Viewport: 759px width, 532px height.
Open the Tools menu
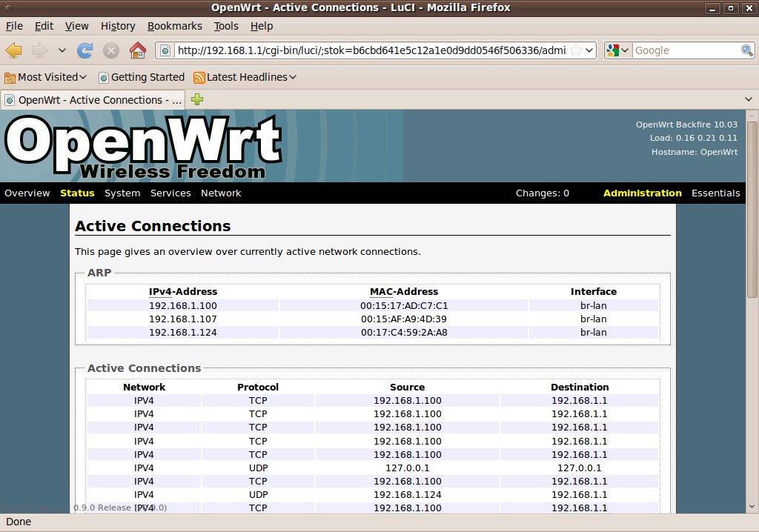coord(226,26)
